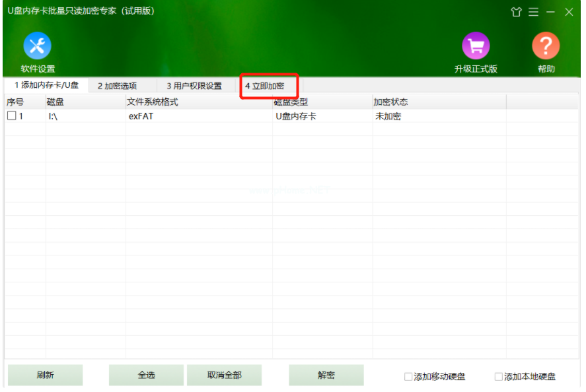Screen dimensions: 586x392
Task: Switch to the 1 添加内存卡/U盘 tab
Action: (46, 85)
